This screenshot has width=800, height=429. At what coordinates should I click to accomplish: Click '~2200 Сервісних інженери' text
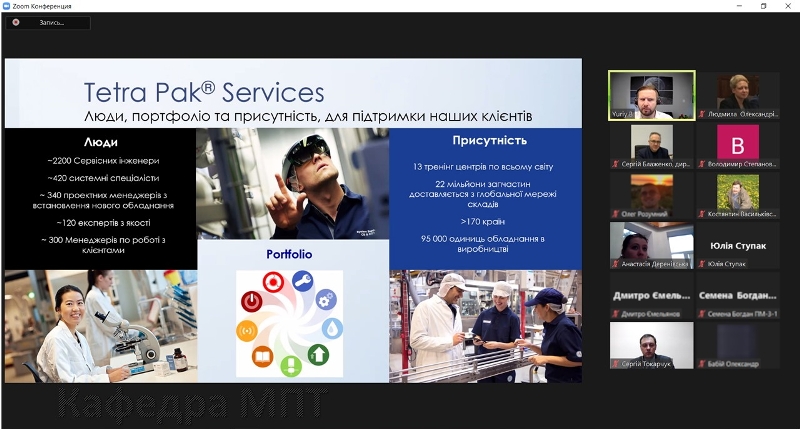104,161
